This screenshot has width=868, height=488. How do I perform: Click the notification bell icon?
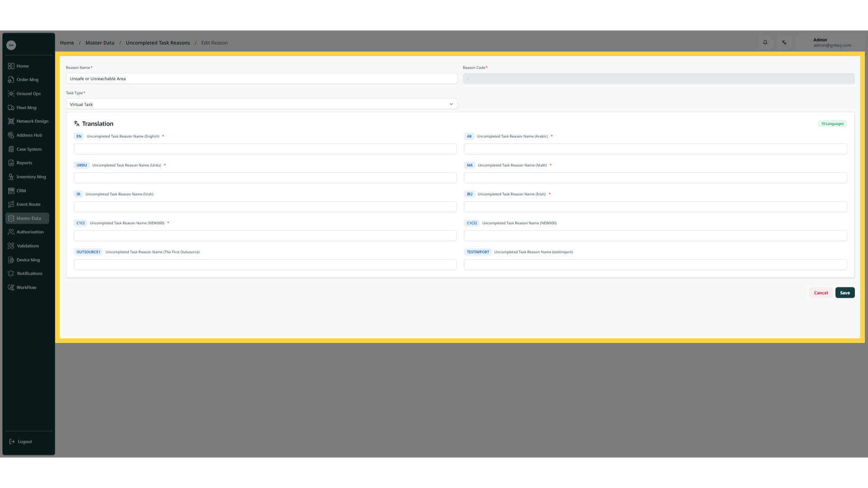(x=765, y=42)
